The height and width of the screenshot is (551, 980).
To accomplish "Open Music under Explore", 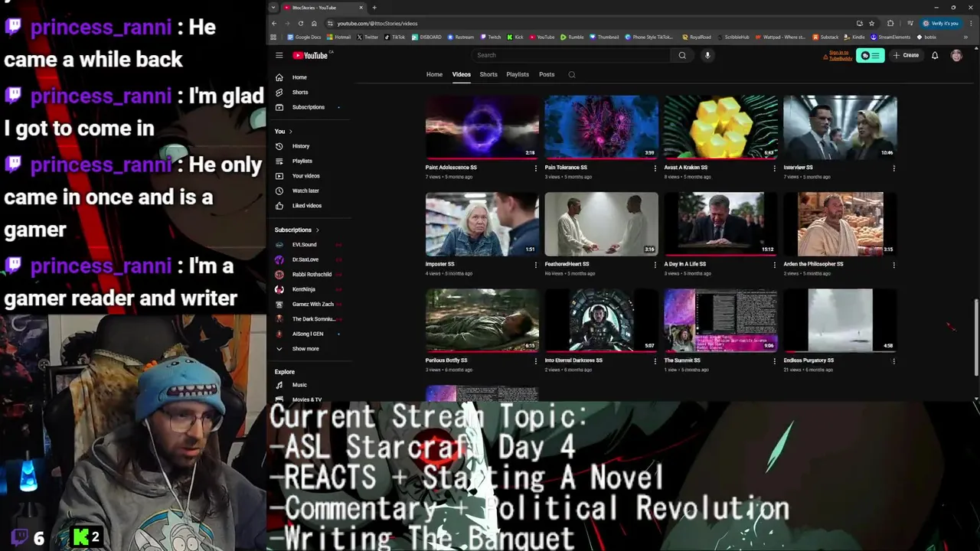I will click(309, 385).
